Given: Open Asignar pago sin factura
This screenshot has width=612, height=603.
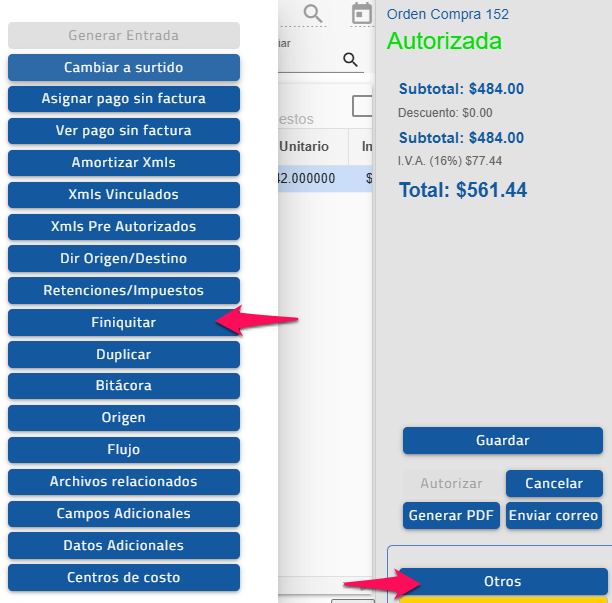Looking at the screenshot, I should pos(123,99).
